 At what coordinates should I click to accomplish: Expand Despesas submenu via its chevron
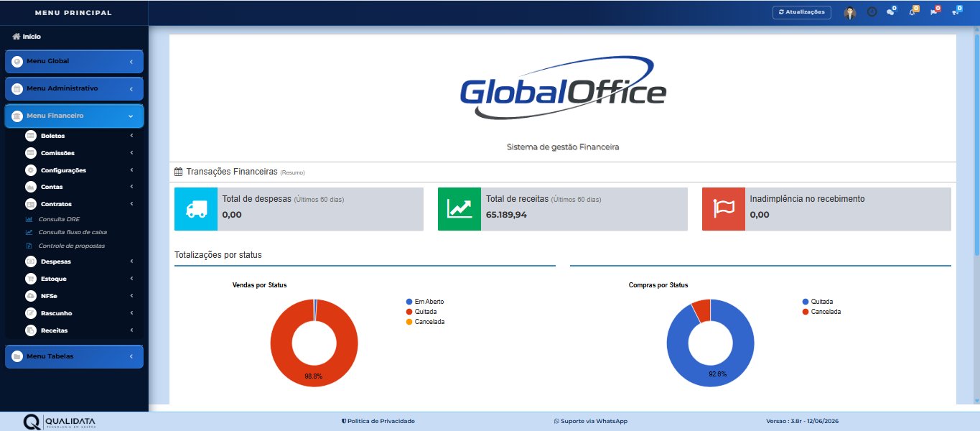(132, 261)
